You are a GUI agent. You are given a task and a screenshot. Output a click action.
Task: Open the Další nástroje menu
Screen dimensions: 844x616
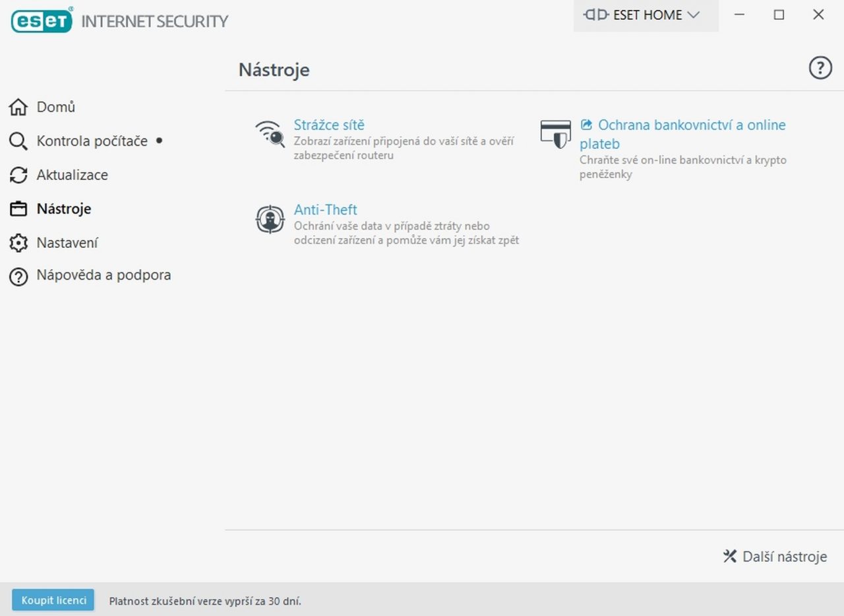click(x=775, y=557)
